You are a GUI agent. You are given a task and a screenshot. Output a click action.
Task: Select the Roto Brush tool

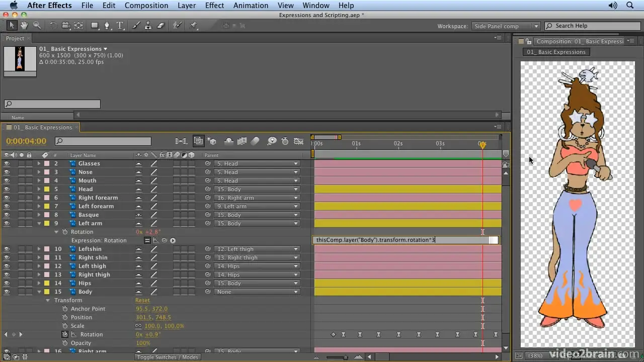click(177, 26)
